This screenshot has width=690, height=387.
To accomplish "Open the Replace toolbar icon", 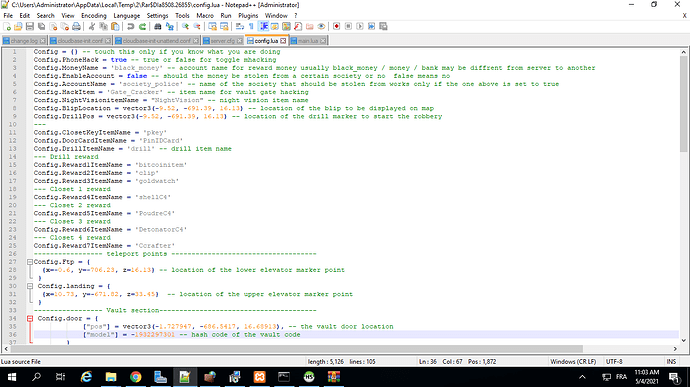I will pyautogui.click(x=169, y=26).
